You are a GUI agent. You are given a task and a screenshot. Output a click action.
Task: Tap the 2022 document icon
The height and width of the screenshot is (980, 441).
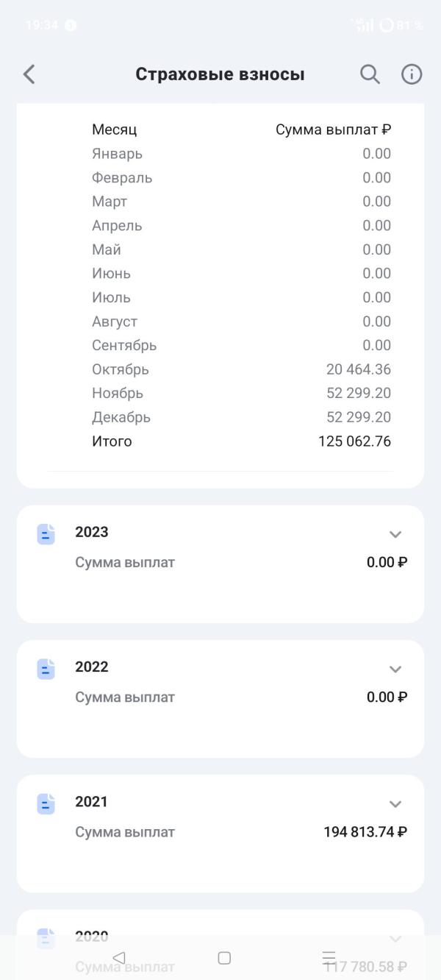coord(46,669)
